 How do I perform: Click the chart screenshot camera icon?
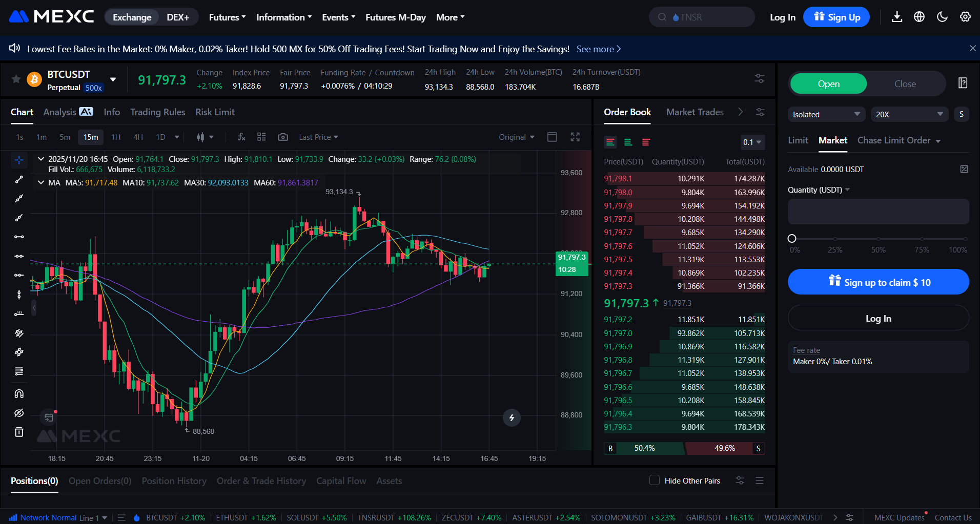(282, 137)
